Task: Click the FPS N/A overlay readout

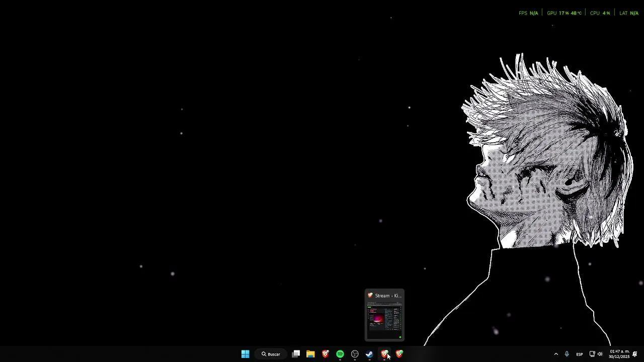Action: [528, 13]
